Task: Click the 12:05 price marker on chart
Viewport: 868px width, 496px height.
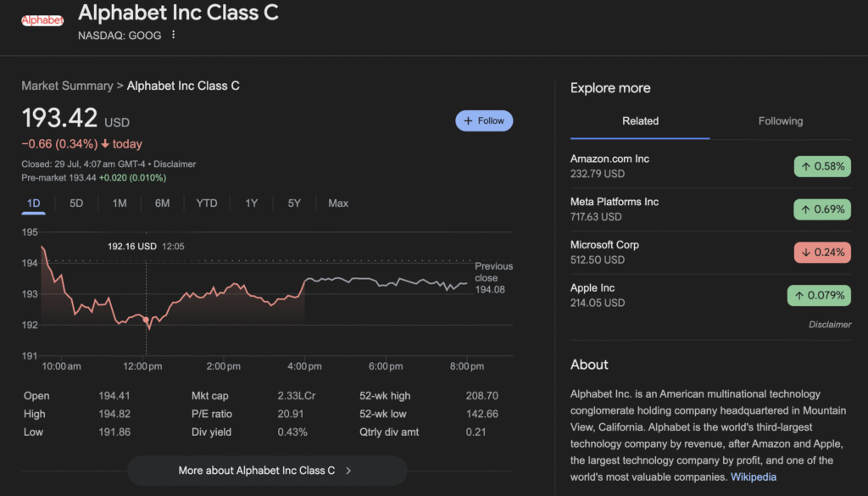Action: [147, 320]
